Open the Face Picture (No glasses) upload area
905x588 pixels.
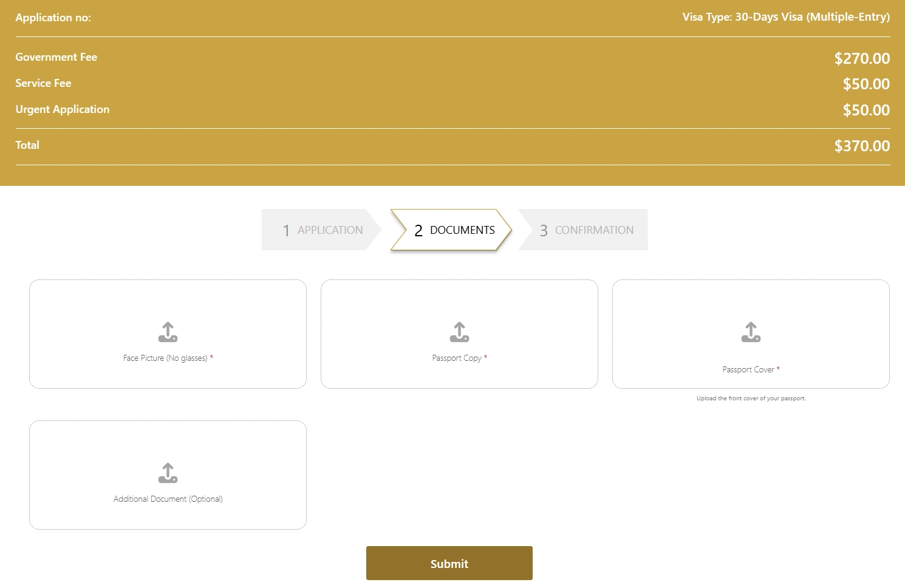click(168, 333)
